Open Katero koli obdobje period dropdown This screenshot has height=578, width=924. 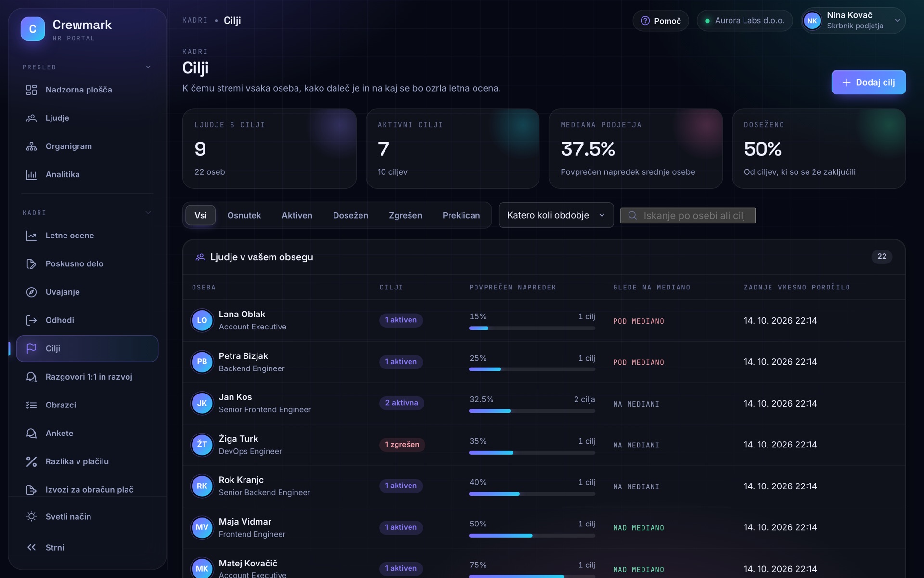pos(556,215)
